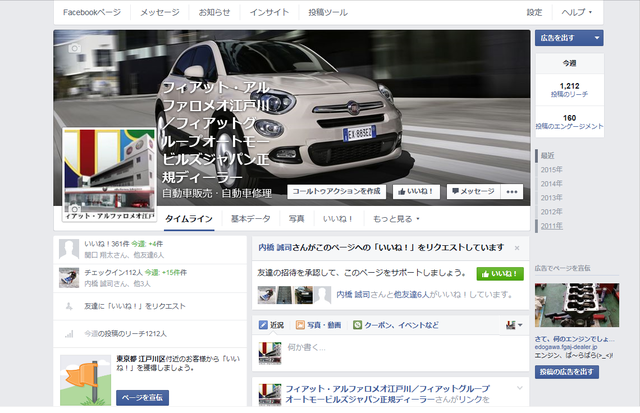This screenshot has width=640, height=413.
Task: Open the メッセージ tab in top bar
Action: pyautogui.click(x=160, y=13)
